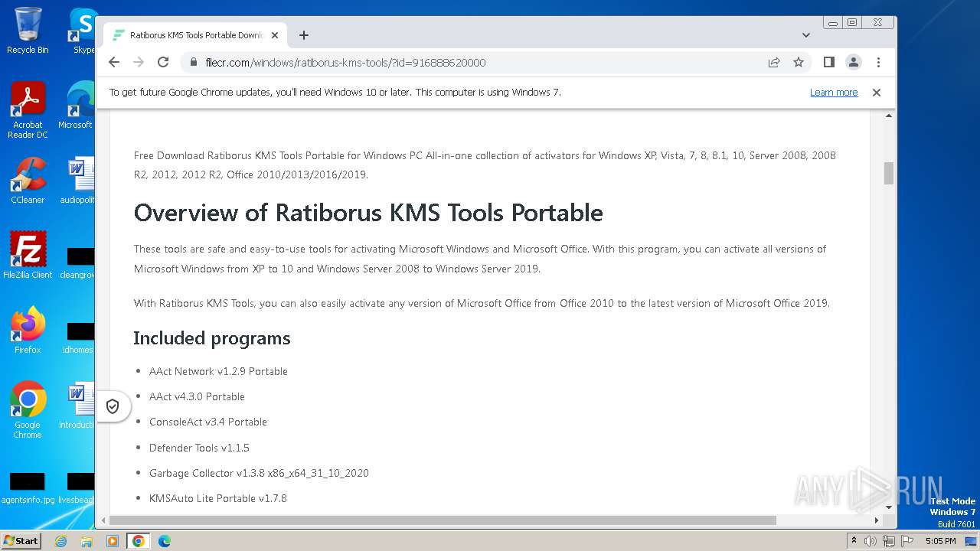This screenshot has height=551, width=980.
Task: Select Acrobat Reader DC desktop icon
Action: [28, 110]
